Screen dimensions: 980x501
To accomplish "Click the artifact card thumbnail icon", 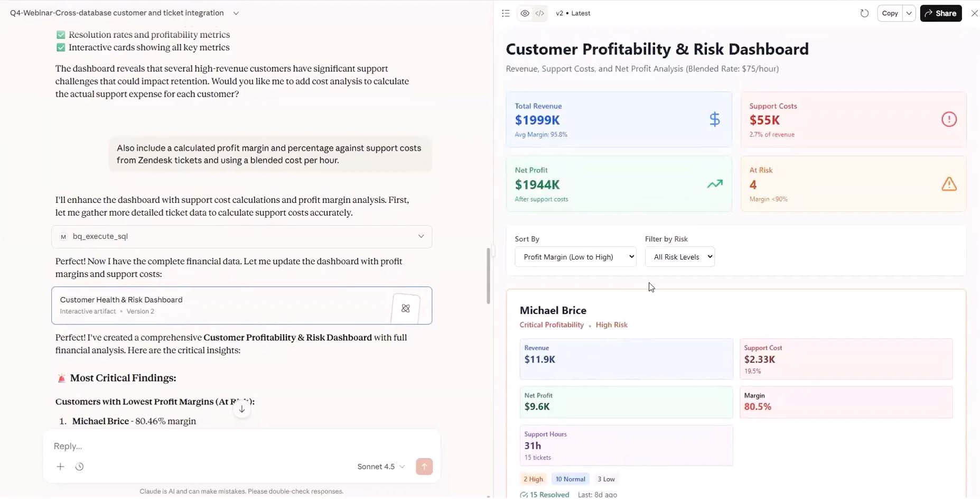I will [405, 308].
